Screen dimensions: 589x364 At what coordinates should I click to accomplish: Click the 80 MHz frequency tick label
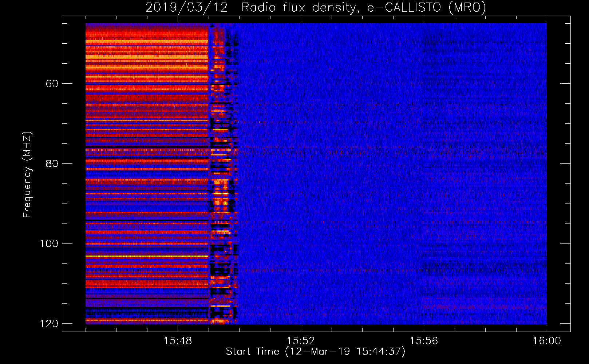[52, 163]
